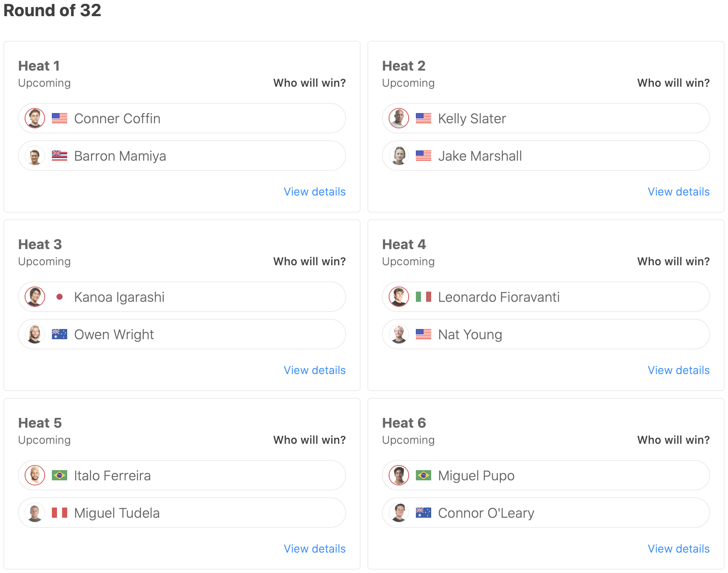728x573 pixels.
Task: Pick Miguel Pupo to win Heat 6
Action: 546,475
